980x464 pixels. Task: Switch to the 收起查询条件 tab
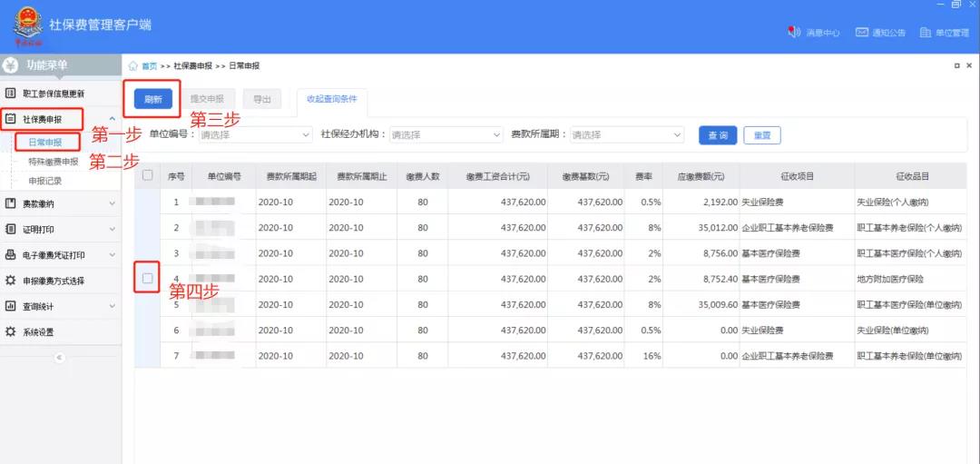coord(331,99)
